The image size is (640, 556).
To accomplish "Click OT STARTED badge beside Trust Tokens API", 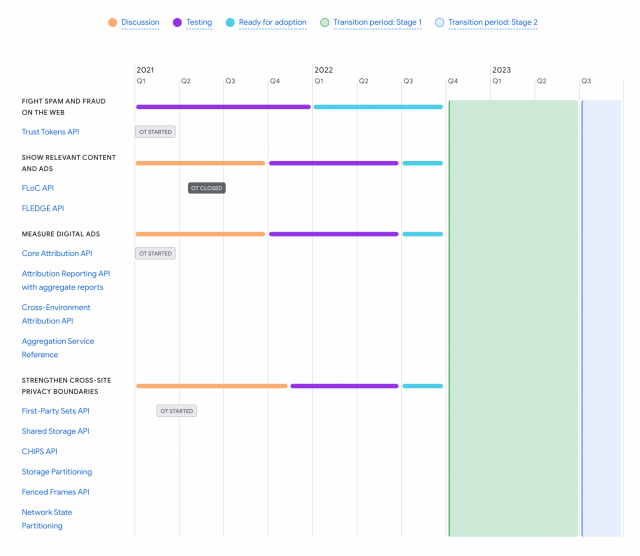I will pos(155,132).
